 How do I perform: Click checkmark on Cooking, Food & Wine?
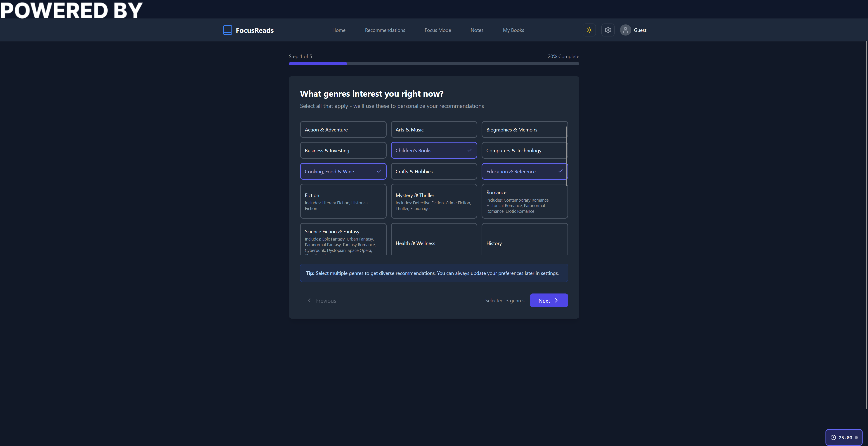379,171
